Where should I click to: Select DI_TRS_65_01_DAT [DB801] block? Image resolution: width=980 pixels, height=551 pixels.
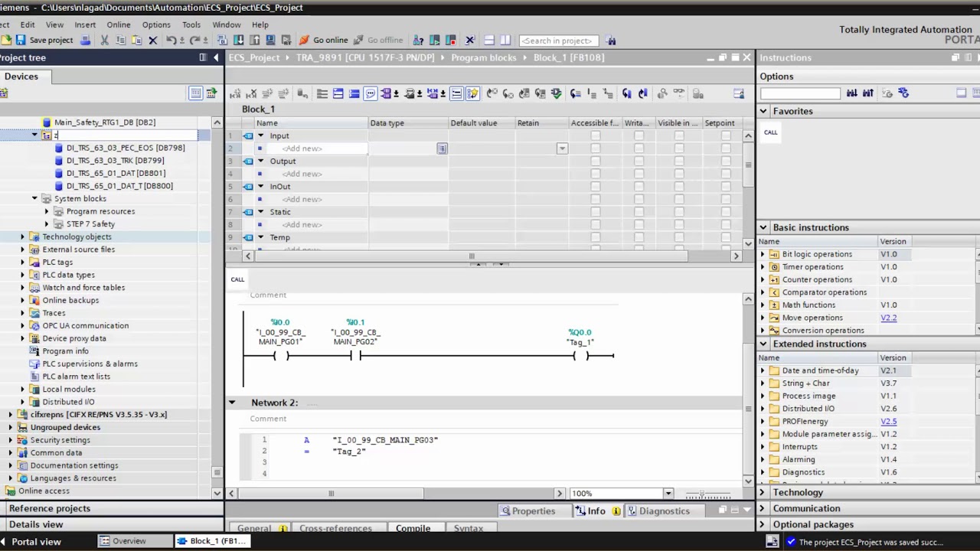pos(116,173)
